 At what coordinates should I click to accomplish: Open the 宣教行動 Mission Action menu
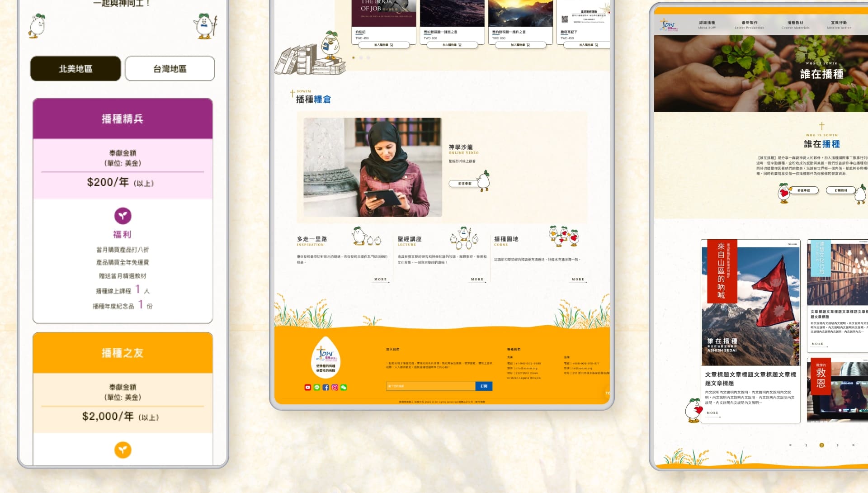[839, 25]
